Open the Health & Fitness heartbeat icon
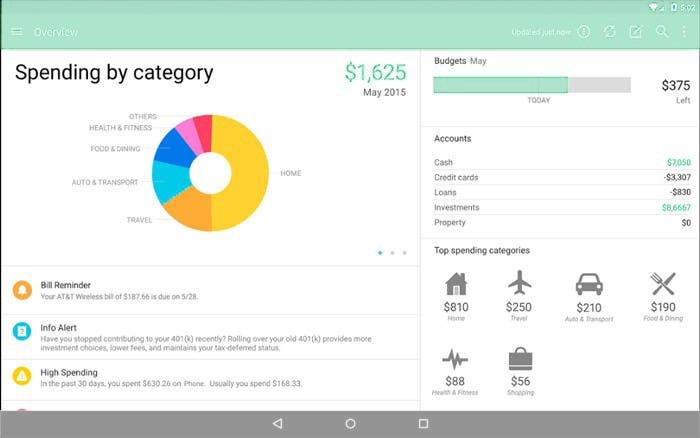Viewport: 700px width, 438px height. (456, 359)
